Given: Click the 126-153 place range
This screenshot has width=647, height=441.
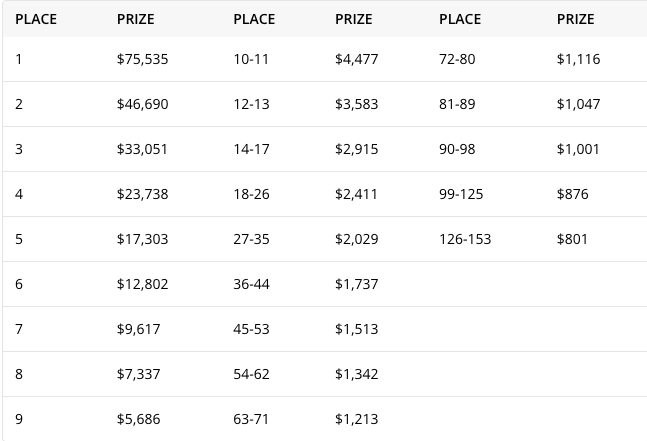Looking at the screenshot, I should pyautogui.click(x=465, y=239).
